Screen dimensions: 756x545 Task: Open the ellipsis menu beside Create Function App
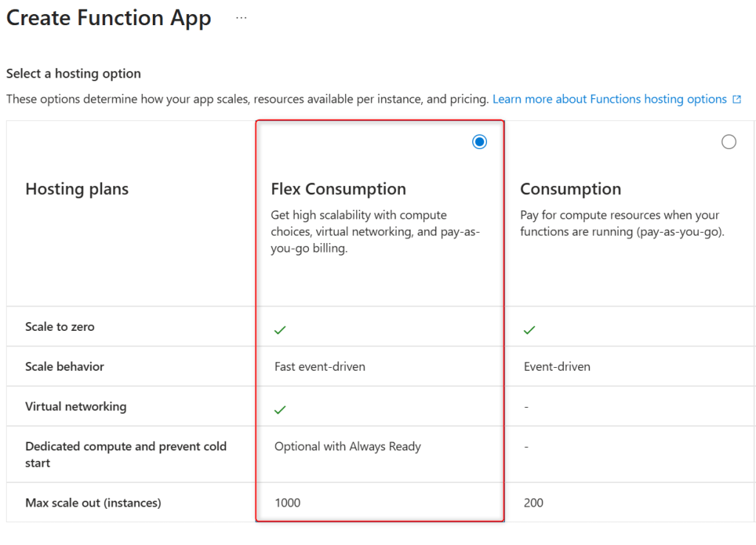click(242, 17)
